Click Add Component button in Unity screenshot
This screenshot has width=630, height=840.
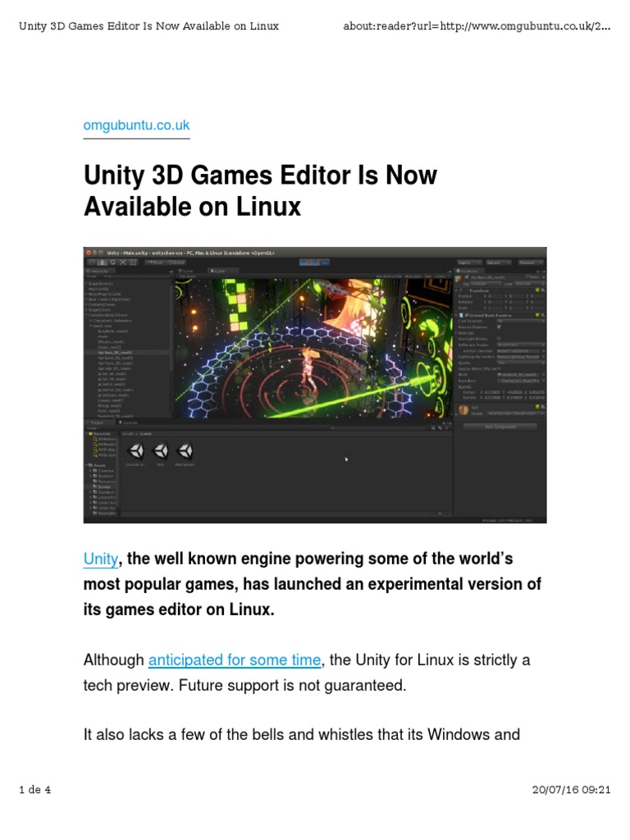point(500,427)
